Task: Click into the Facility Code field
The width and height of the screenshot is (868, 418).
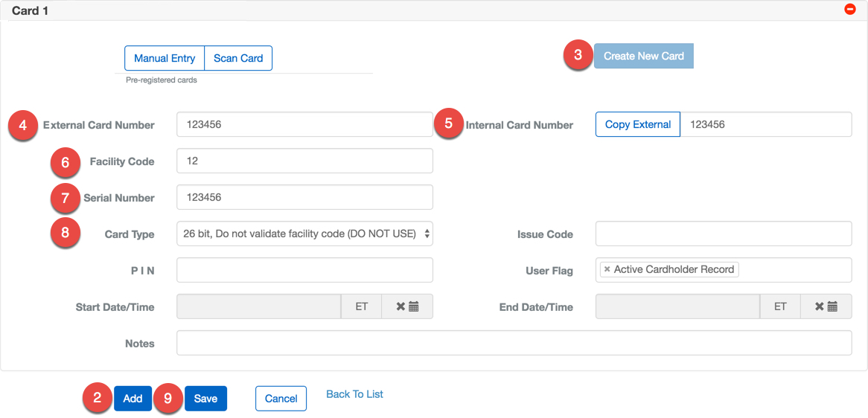Action: coord(304,161)
